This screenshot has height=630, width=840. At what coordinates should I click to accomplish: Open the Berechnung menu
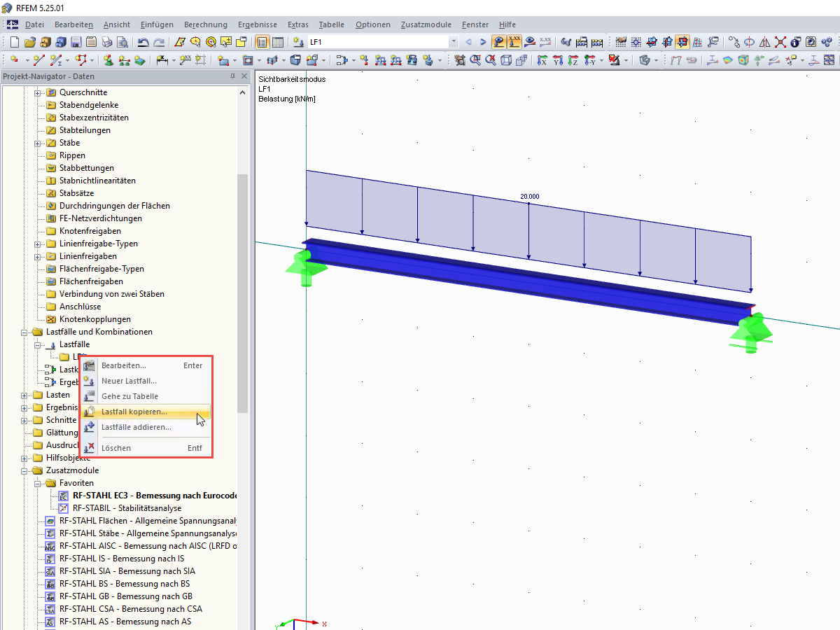[207, 24]
